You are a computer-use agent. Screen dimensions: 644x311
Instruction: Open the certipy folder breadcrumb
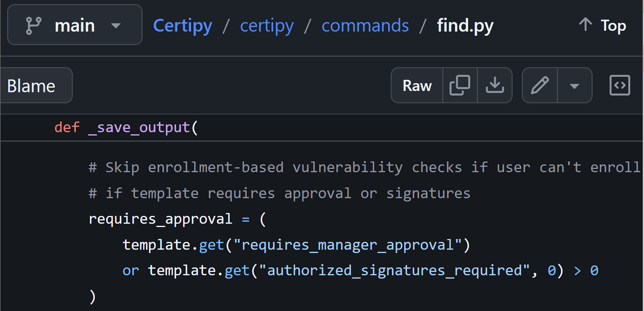pos(267,25)
